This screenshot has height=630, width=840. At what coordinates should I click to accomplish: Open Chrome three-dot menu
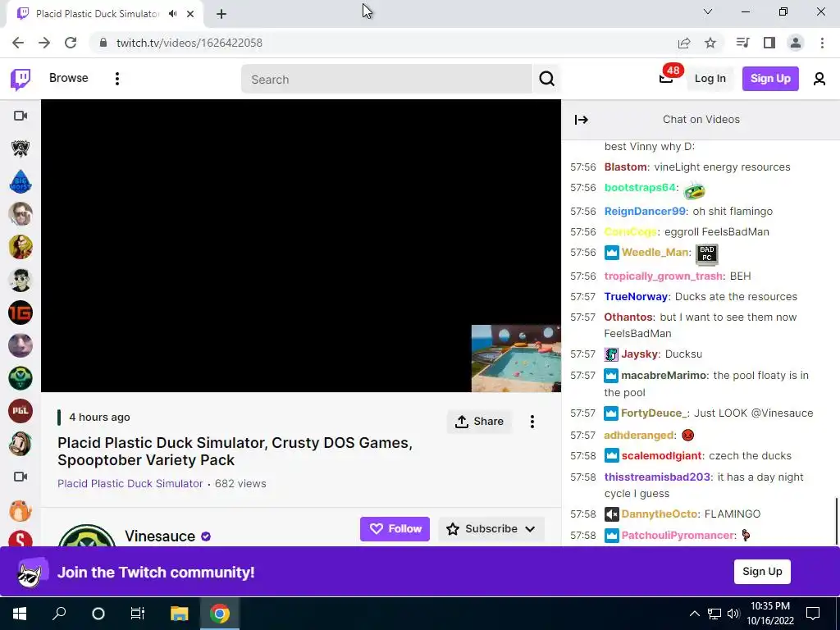point(822,43)
